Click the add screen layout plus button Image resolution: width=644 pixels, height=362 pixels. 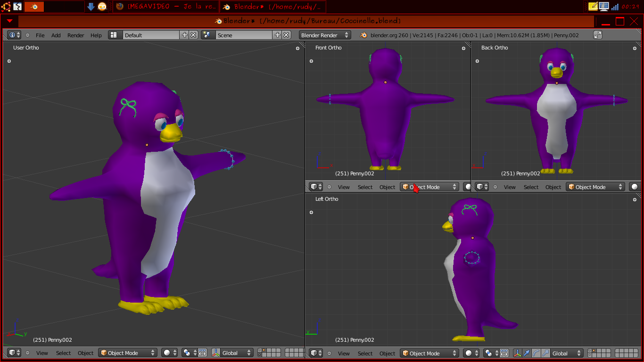185,35
